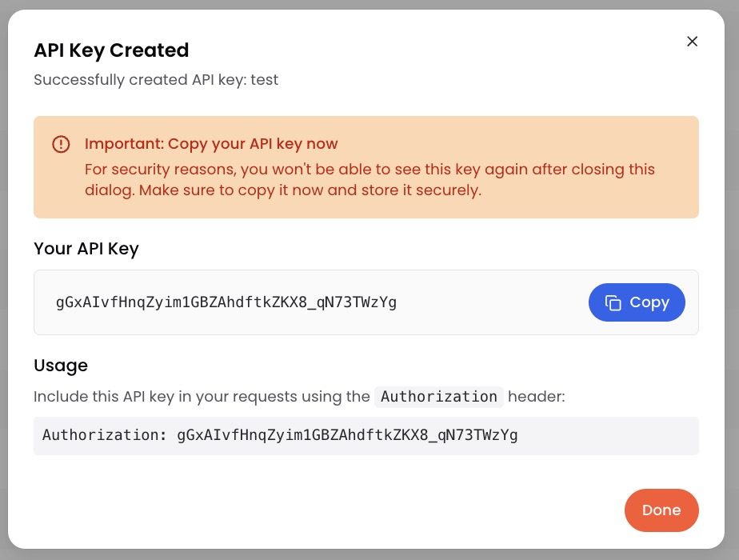This screenshot has width=739, height=560.
Task: Click 'Important: Copy your API key now' heading
Action: coord(211,144)
